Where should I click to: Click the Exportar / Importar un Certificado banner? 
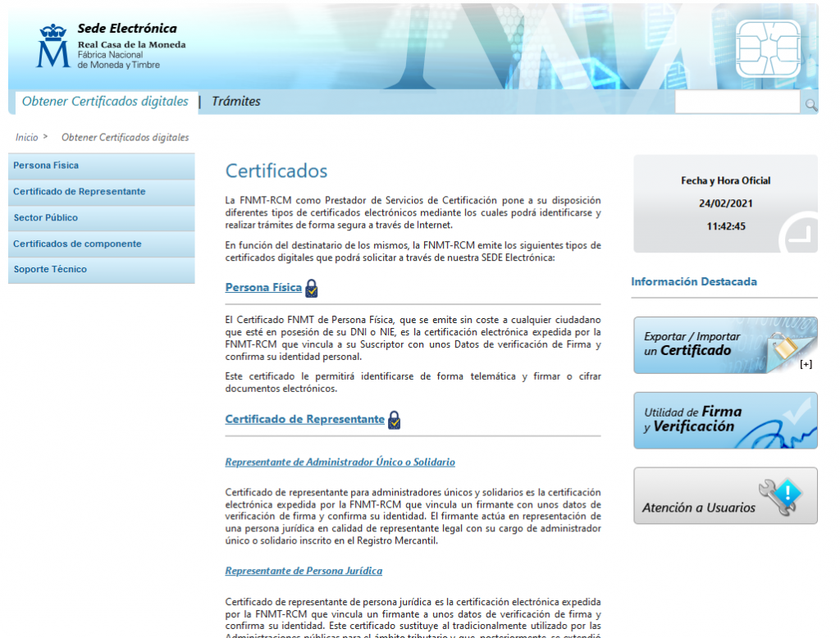coord(725,345)
